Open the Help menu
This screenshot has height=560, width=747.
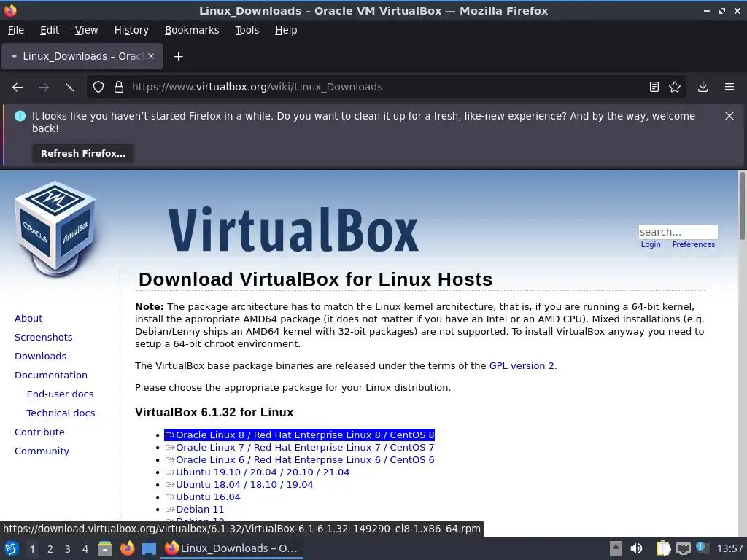tap(286, 30)
